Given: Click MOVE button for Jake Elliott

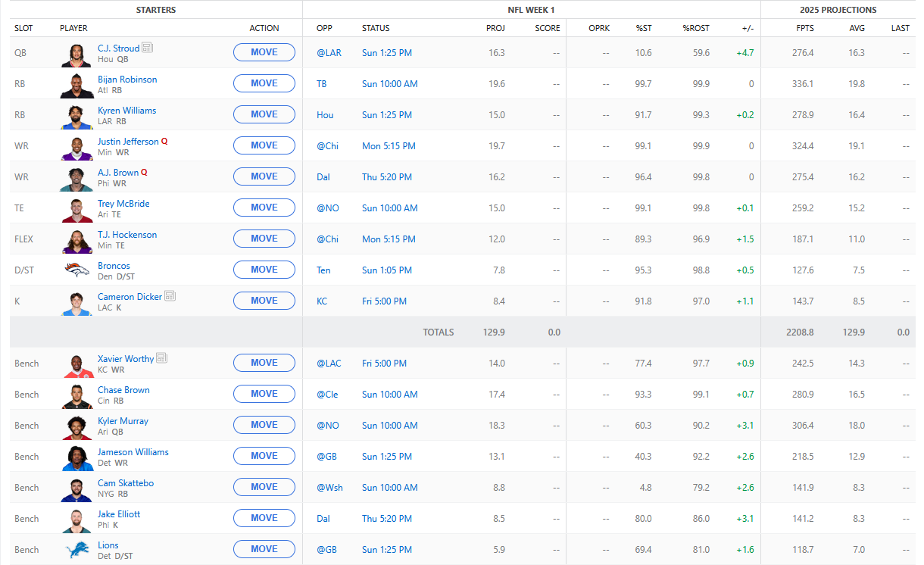Looking at the screenshot, I should [264, 518].
